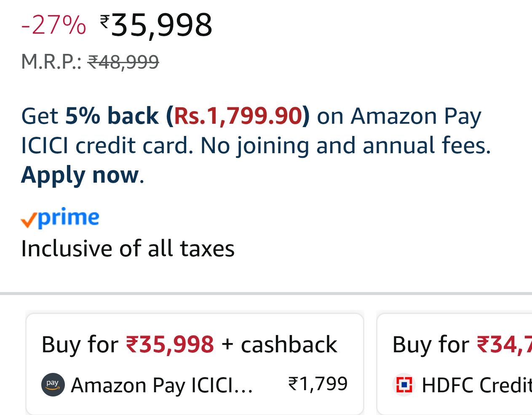Click the large 35,998 deal price
Image resolution: width=532 pixels, height=415 pixels.
(x=162, y=25)
